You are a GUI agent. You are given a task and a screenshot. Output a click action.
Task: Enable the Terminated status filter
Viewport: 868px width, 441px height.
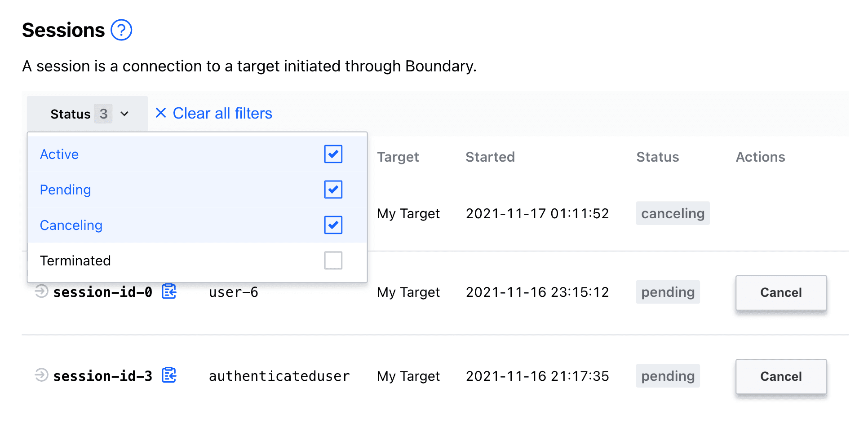point(333,260)
